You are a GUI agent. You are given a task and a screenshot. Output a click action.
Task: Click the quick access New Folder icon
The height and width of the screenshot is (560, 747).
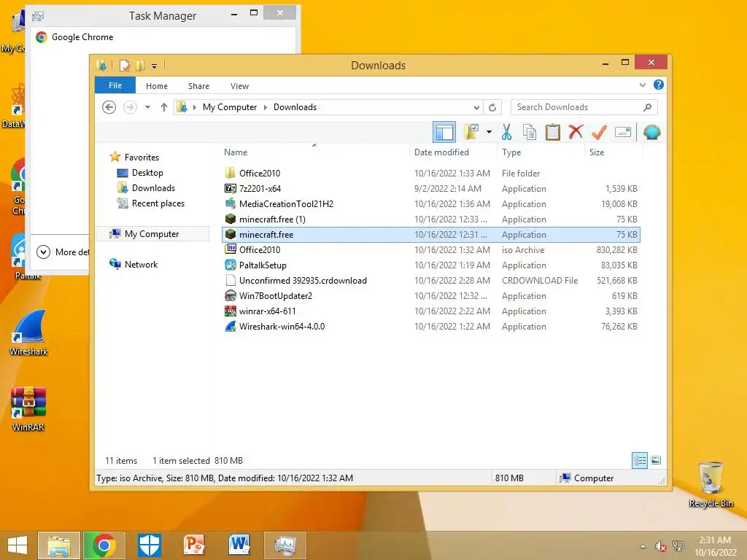(141, 65)
